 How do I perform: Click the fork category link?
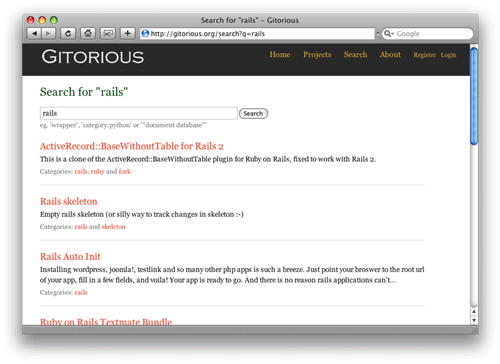click(125, 171)
